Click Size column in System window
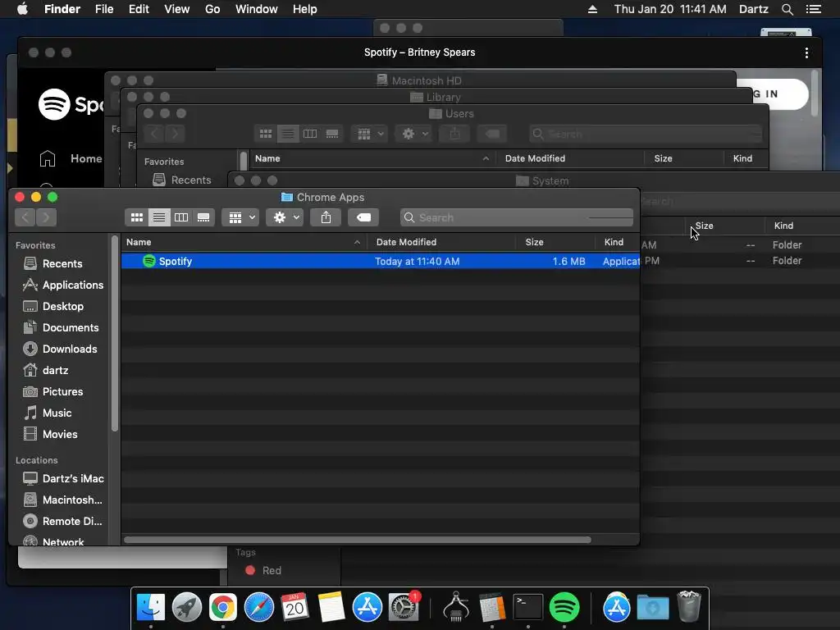 coord(704,226)
